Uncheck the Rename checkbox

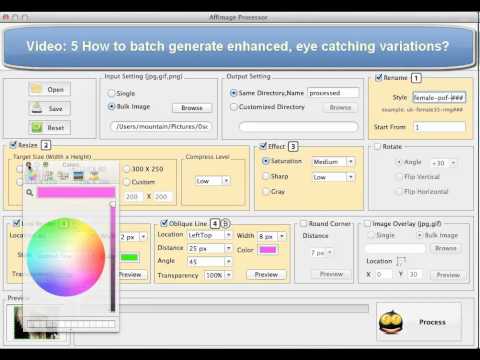[x=379, y=77]
